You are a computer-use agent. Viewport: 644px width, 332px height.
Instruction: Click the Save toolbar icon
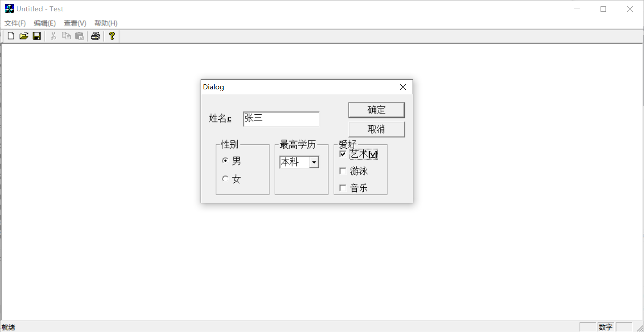[37, 35]
